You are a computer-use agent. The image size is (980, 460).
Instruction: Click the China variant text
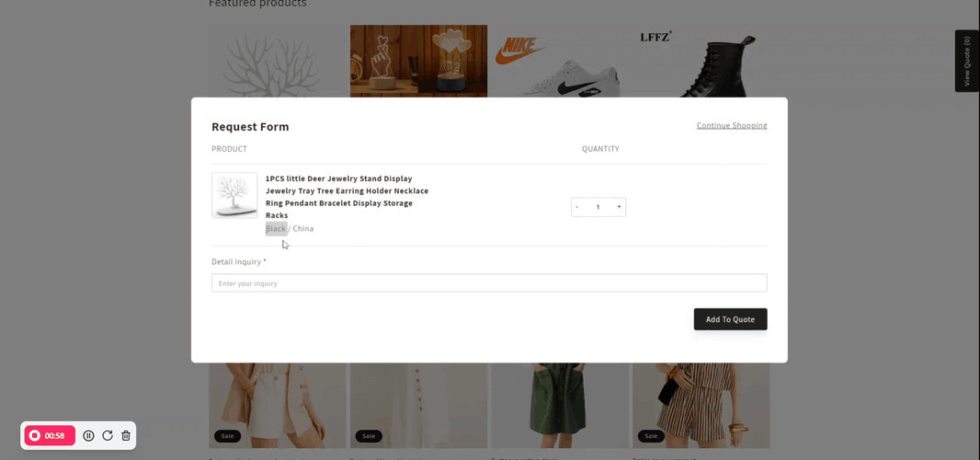[x=303, y=228]
